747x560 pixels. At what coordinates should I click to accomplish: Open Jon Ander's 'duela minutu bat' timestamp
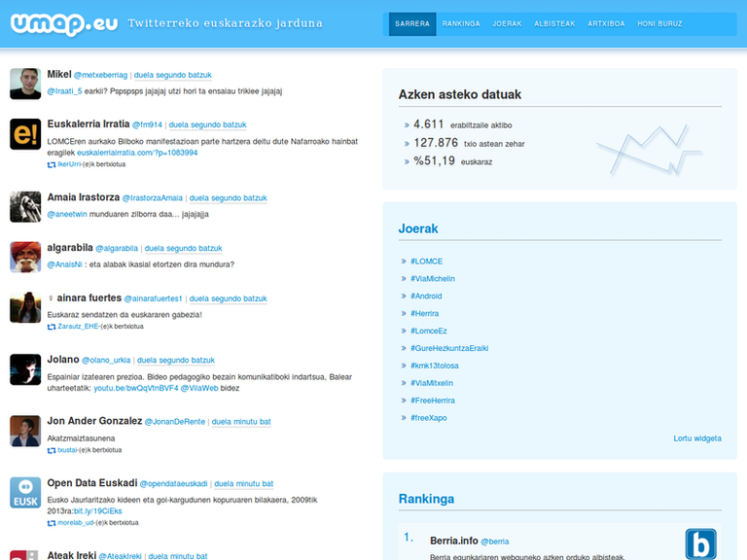pos(241,422)
